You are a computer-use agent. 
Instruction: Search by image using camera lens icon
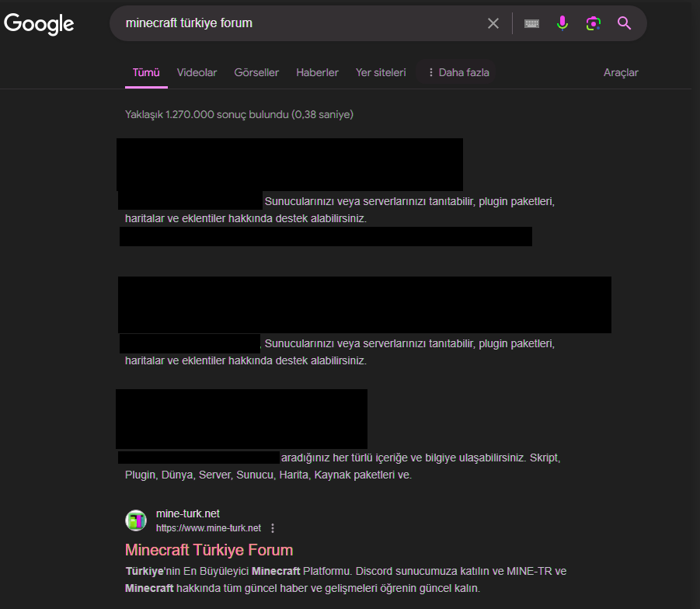[594, 23]
